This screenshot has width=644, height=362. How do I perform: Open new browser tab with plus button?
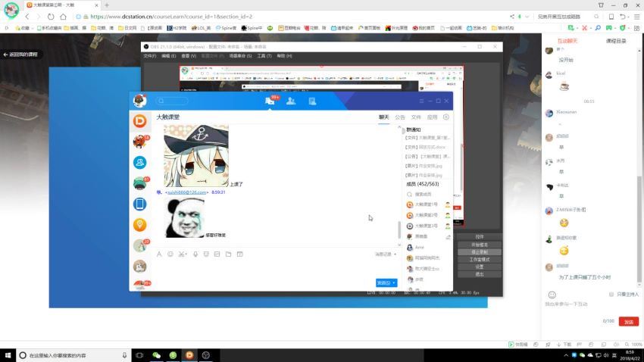[x=107, y=5]
